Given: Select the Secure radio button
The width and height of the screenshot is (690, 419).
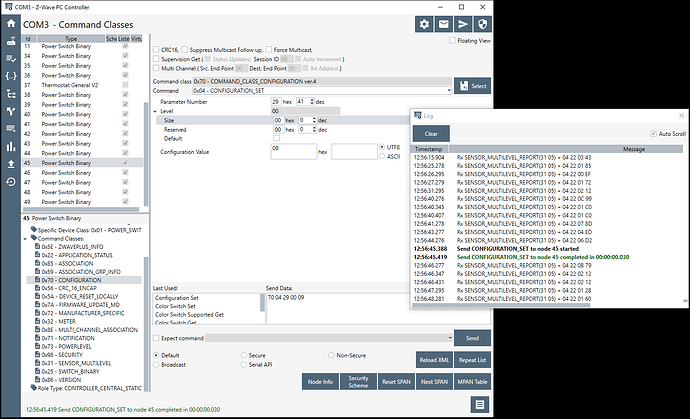Looking at the screenshot, I should [x=243, y=355].
